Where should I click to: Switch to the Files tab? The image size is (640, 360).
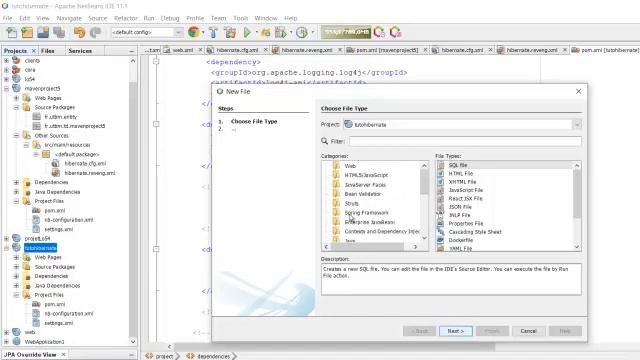[x=47, y=51]
